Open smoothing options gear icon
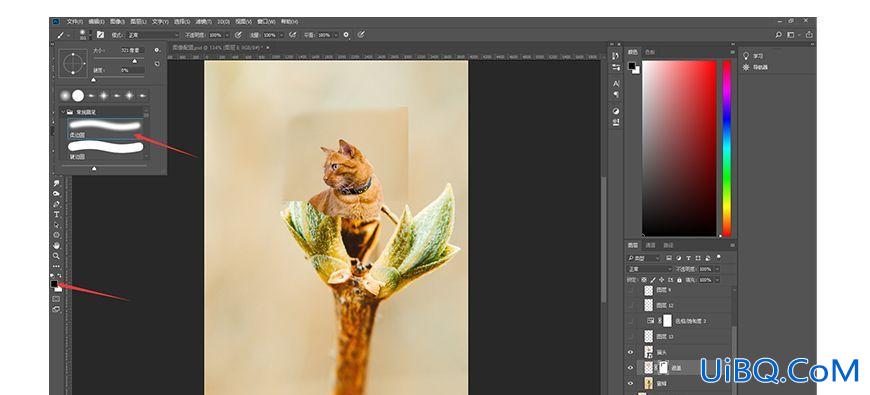The width and height of the screenshot is (870, 395). tap(346, 35)
